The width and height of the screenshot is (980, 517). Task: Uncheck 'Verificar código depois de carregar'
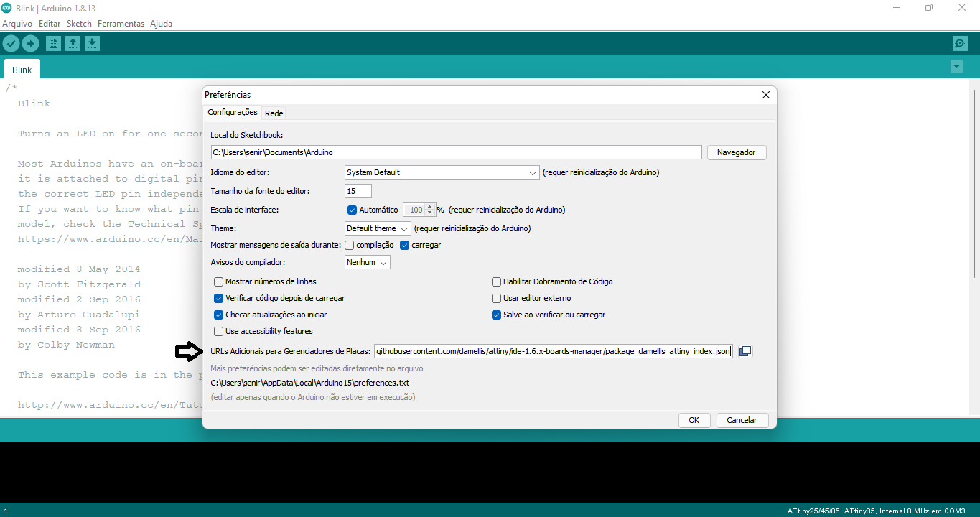(218, 297)
